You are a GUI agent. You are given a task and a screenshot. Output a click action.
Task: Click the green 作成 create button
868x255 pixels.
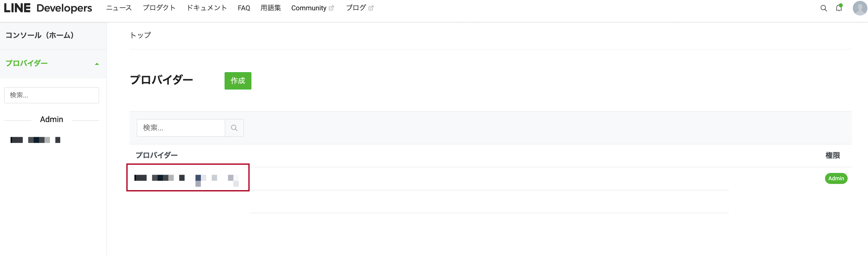(238, 81)
